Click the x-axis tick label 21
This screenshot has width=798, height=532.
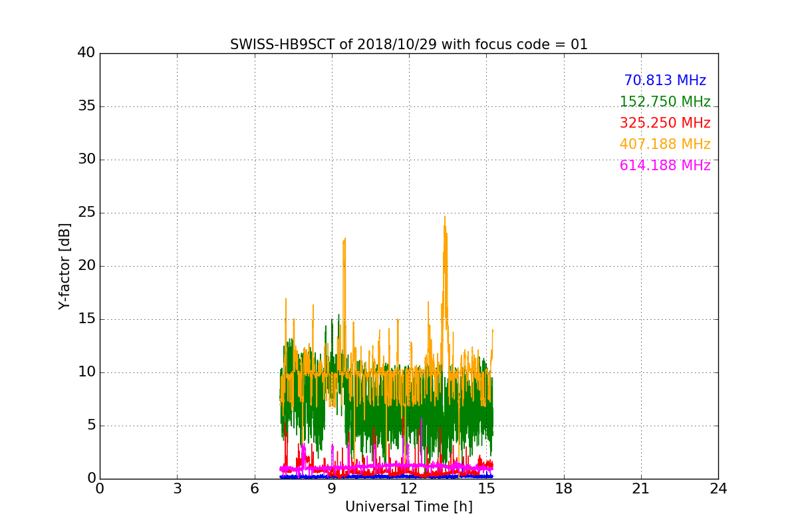(641, 489)
